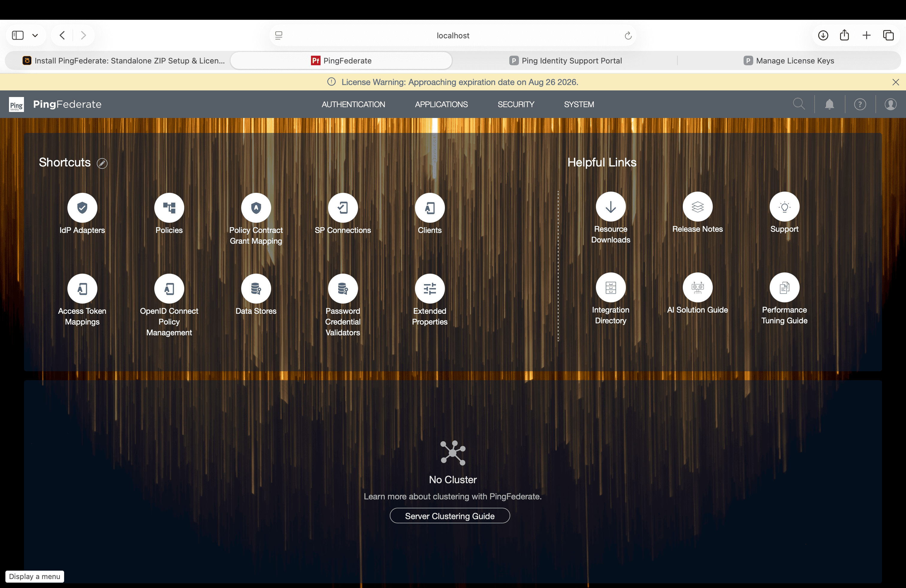
Task: Click the 'No Cluster' heading text
Action: [x=453, y=480]
